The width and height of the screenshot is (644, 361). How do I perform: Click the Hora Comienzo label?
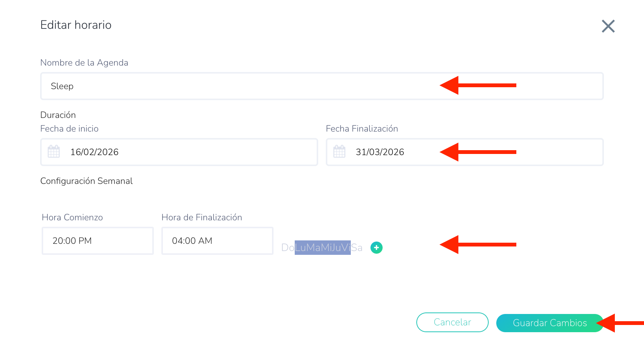(x=72, y=217)
